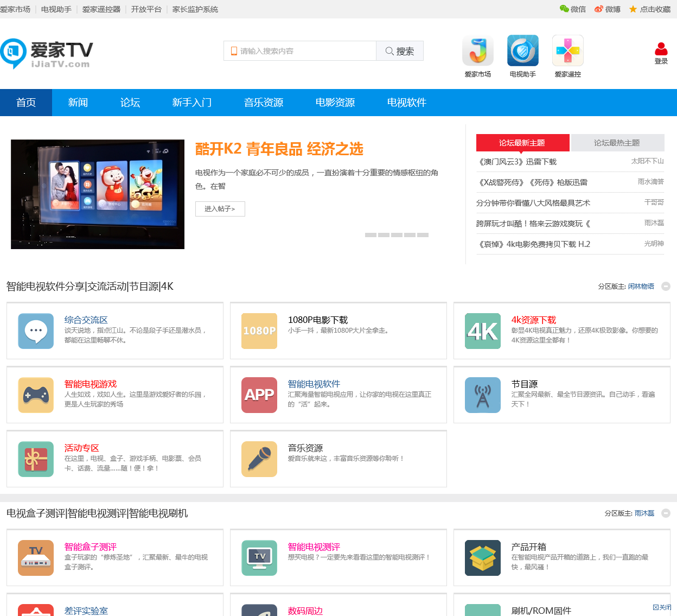Viewport: 677px width, 616px height.
Task: Open the 《X战警死侍》枪版迅雷 thread
Action: click(532, 182)
